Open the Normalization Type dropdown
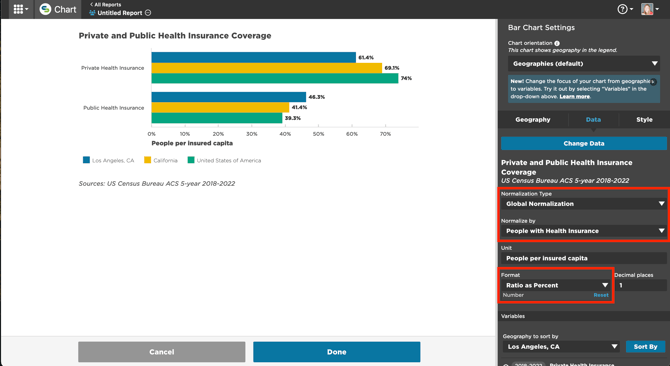Viewport: 670px width, 366px height. point(584,204)
